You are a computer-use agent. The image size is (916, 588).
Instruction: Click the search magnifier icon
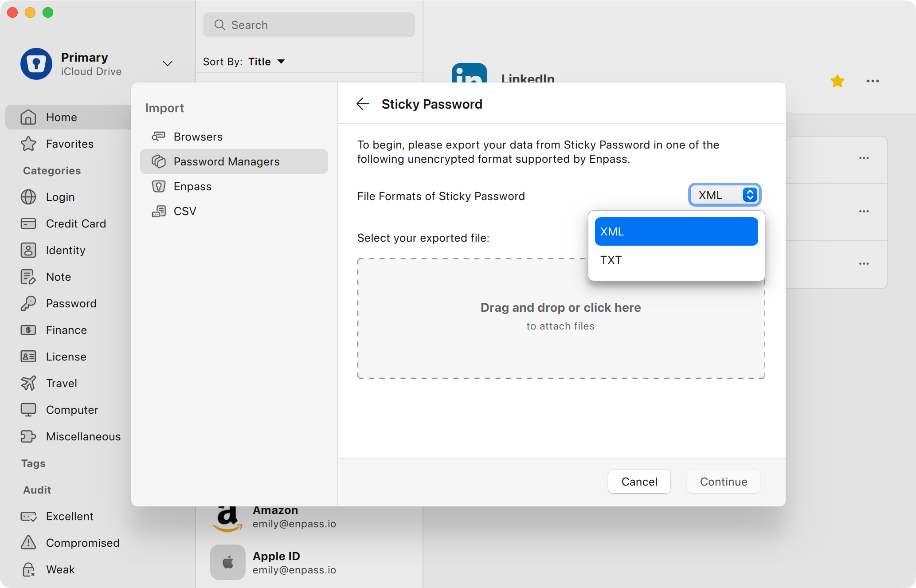[219, 25]
